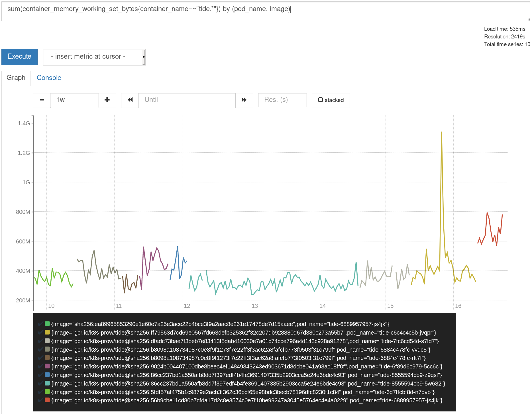Click teal swatch of tide-8555594cb9-5w682 series
Image resolution: width=532 pixels, height=414 pixels.
click(47, 383)
